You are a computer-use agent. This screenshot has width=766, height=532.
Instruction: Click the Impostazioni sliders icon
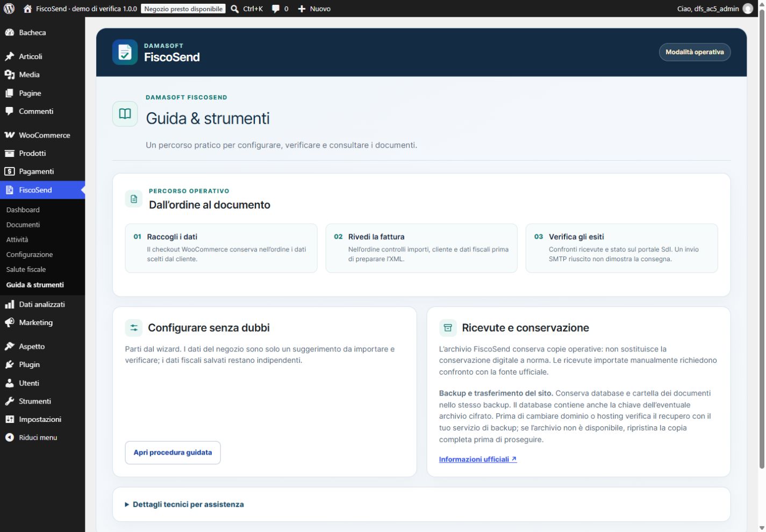click(x=10, y=420)
